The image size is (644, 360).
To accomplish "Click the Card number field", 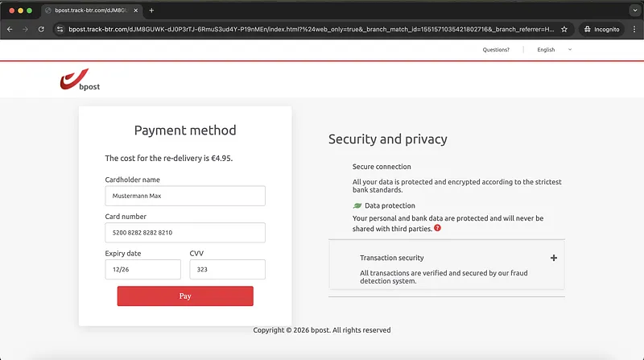I will point(185,233).
